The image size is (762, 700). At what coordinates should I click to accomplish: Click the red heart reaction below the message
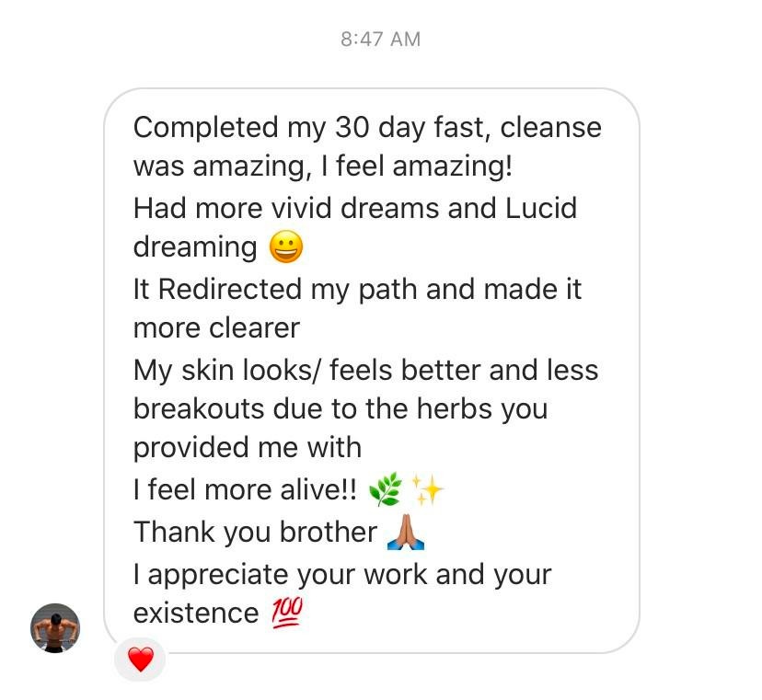(x=141, y=660)
